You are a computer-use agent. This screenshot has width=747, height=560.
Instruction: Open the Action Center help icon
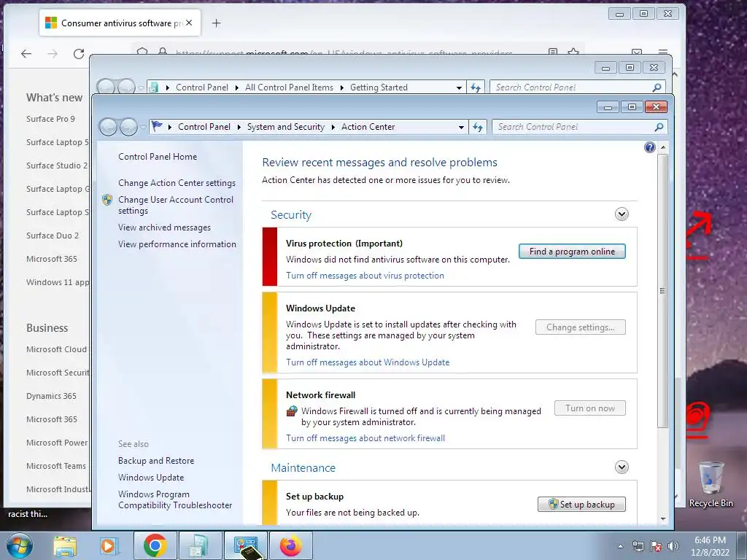coord(649,147)
